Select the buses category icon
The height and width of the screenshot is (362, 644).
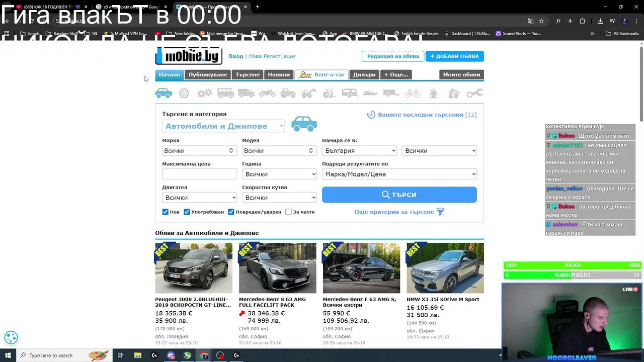tap(225, 93)
